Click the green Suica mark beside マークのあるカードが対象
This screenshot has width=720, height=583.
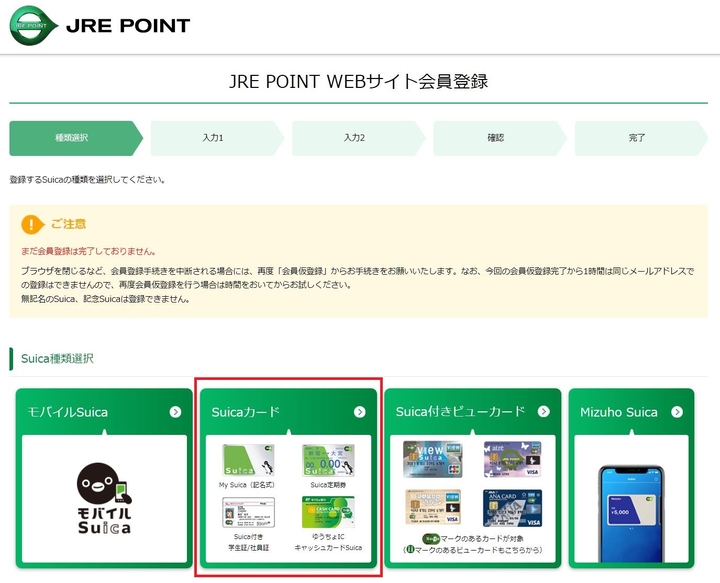coord(431,538)
